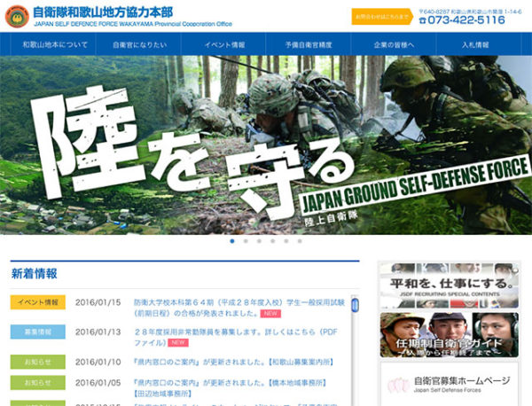Click the 陸を守る hero slide image
This screenshot has height=406, width=532.
[266, 144]
